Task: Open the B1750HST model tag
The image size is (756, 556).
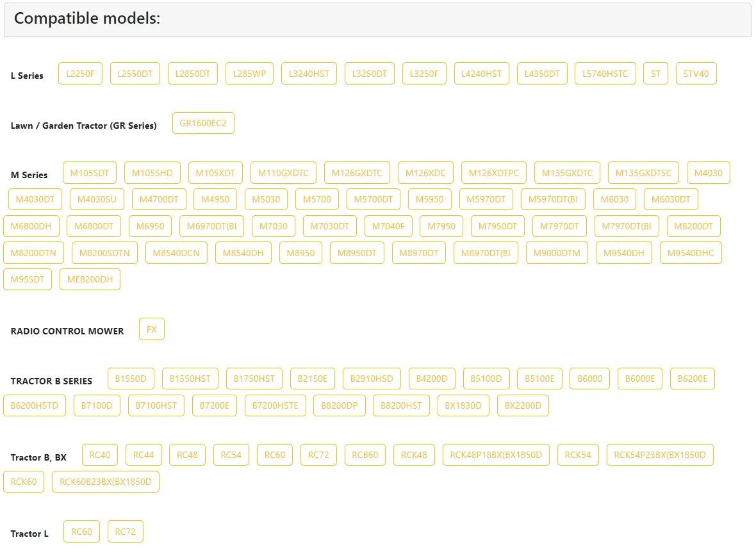Action: point(254,379)
